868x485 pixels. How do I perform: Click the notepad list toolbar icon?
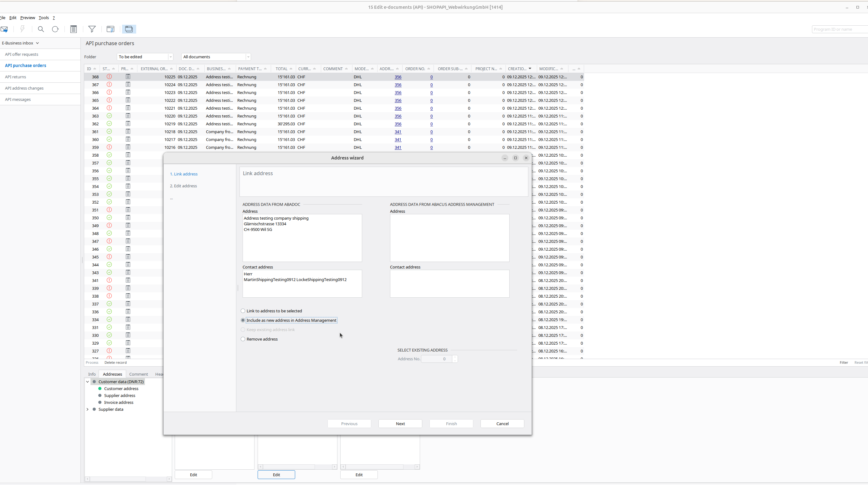point(74,29)
